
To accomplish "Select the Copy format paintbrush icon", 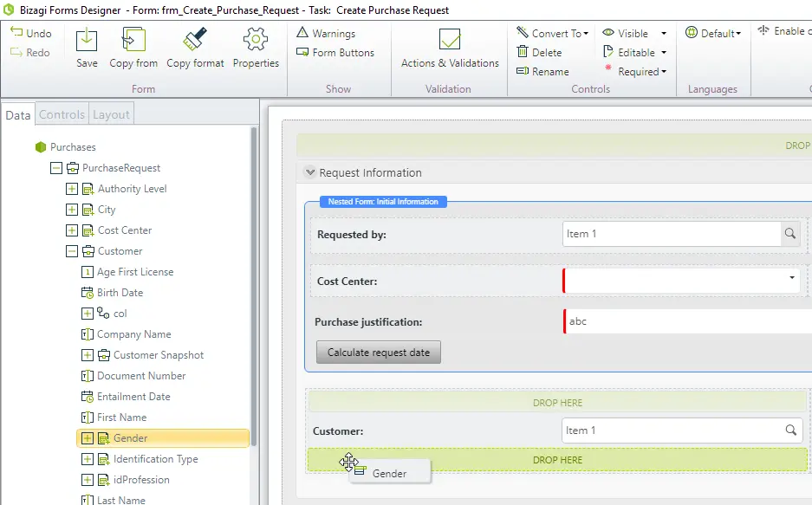I will tap(195, 40).
